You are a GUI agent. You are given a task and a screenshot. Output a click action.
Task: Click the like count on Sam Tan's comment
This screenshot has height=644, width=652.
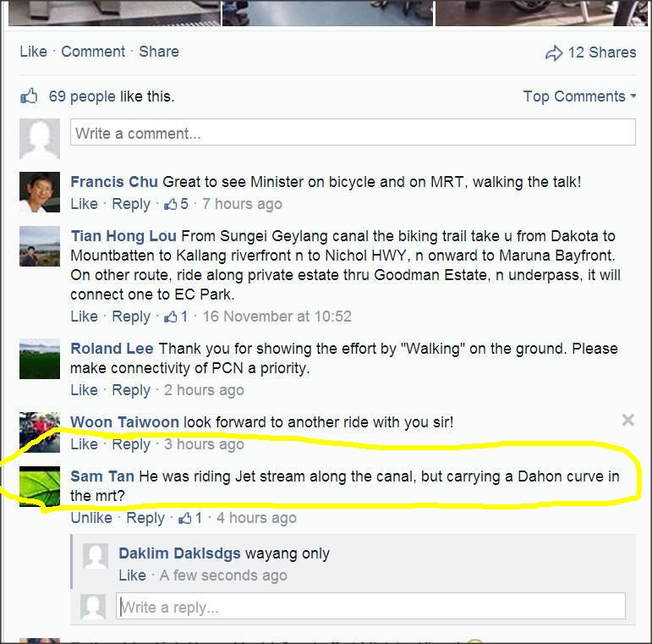click(x=190, y=518)
